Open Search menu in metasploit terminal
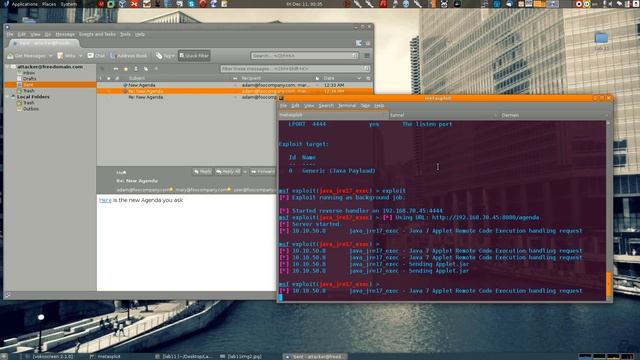640x360 pixels. click(x=326, y=106)
